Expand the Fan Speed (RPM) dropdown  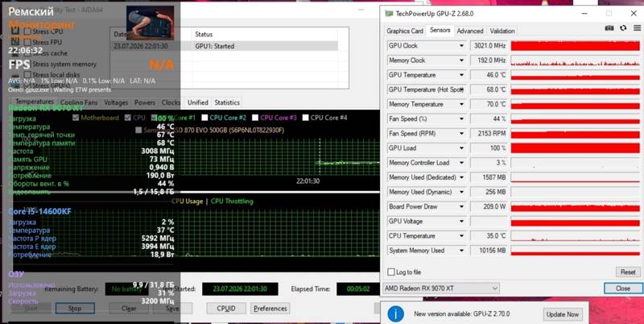461,133
